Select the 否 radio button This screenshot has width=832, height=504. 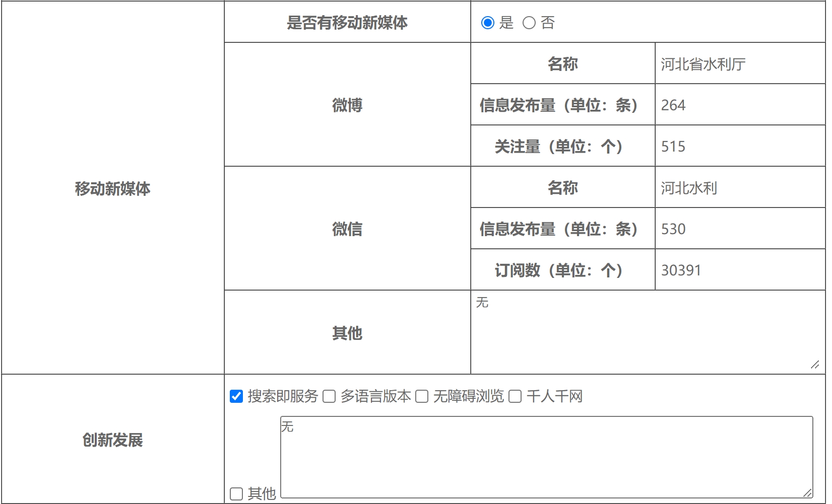529,23
